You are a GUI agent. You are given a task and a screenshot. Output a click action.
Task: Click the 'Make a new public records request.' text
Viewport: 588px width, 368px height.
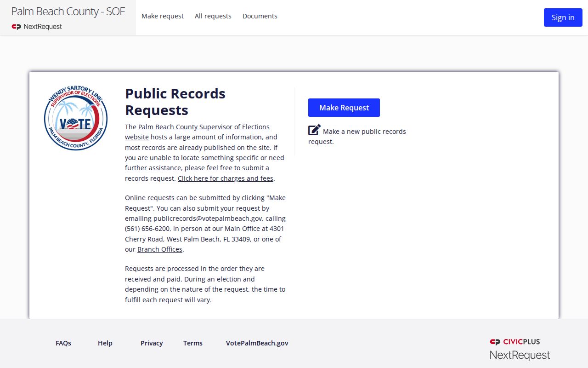[357, 137]
